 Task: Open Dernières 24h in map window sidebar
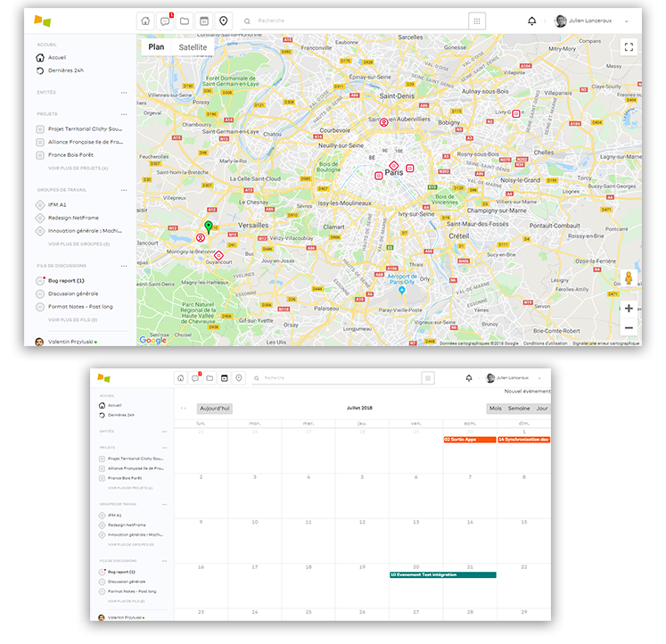tap(60, 70)
